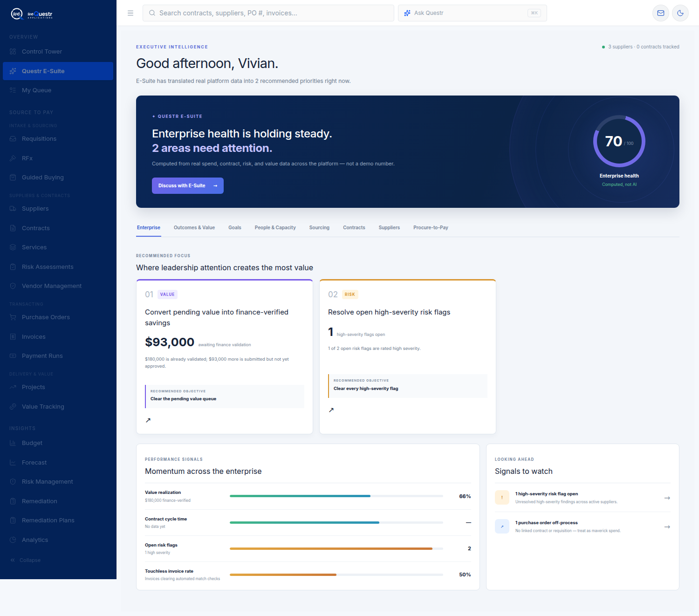
Task: Open People & Capacity tab
Action: click(275, 228)
